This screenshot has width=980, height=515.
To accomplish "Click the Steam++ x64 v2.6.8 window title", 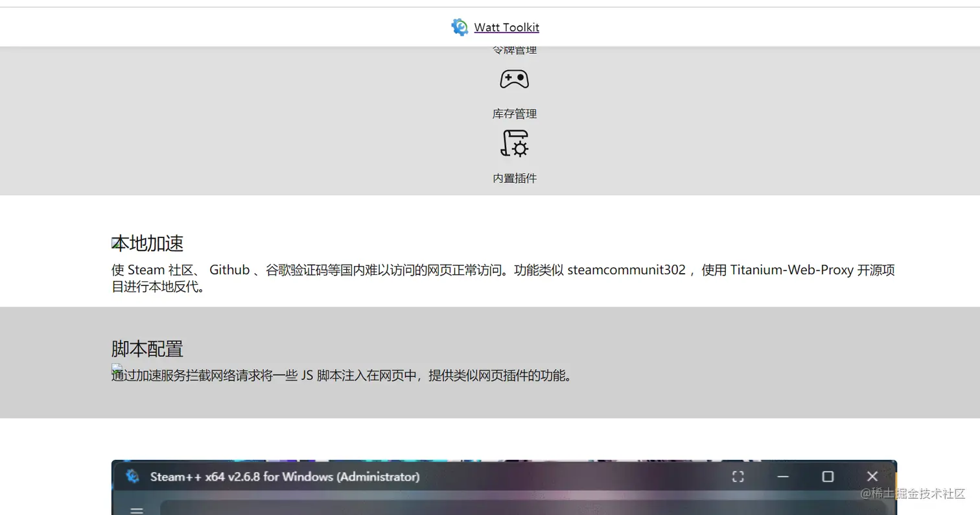I will 285,477.
